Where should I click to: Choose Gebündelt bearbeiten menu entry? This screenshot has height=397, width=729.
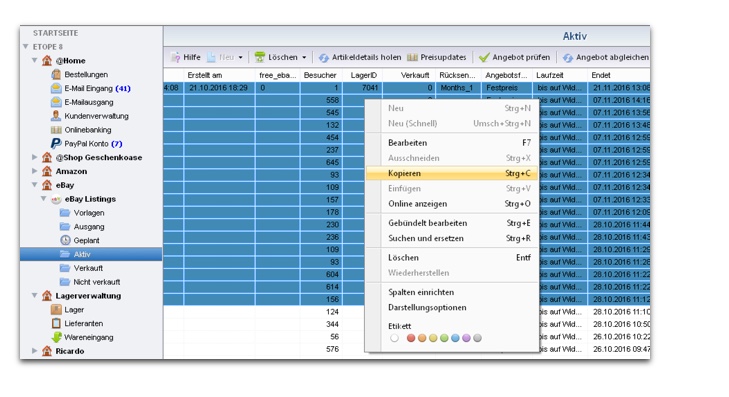[452, 223]
